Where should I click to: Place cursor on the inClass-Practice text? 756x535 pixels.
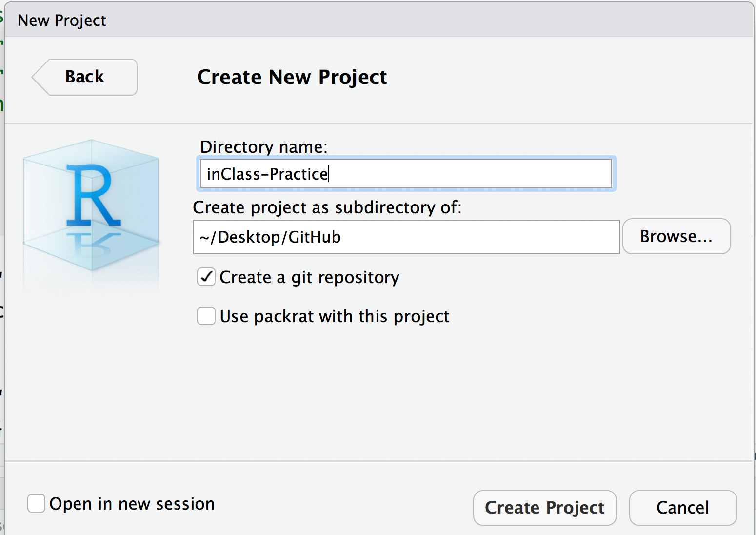267,174
